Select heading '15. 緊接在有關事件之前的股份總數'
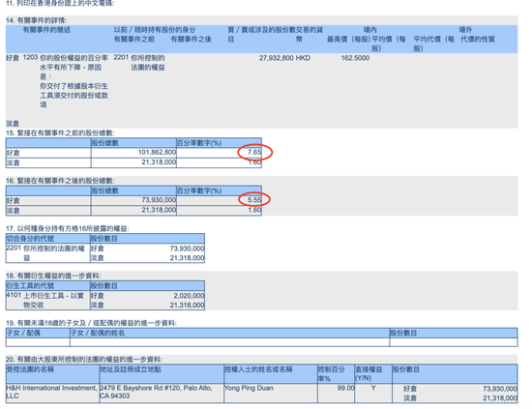Viewport: 532px width, 409px height. (60, 132)
